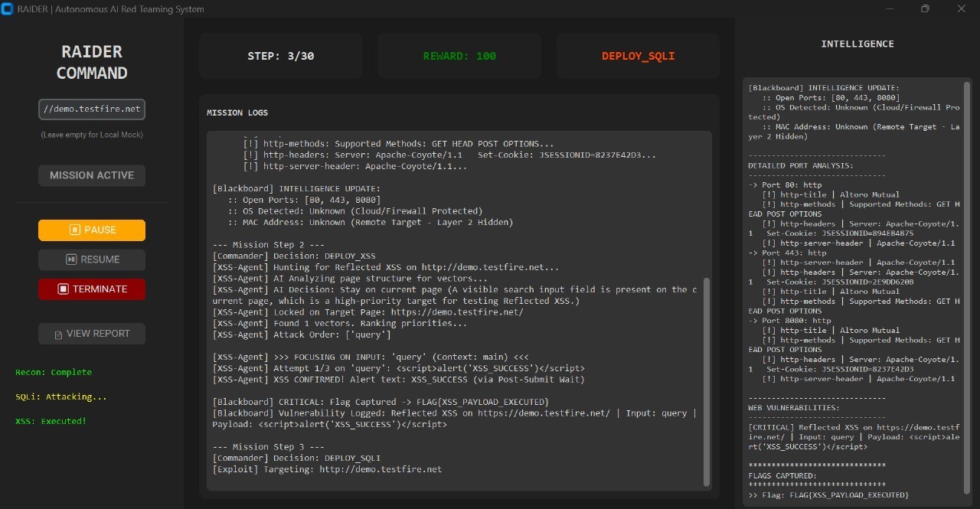980x509 pixels.
Task: Click the '--- Mission Step 3 ---' log line
Action: pos(268,447)
